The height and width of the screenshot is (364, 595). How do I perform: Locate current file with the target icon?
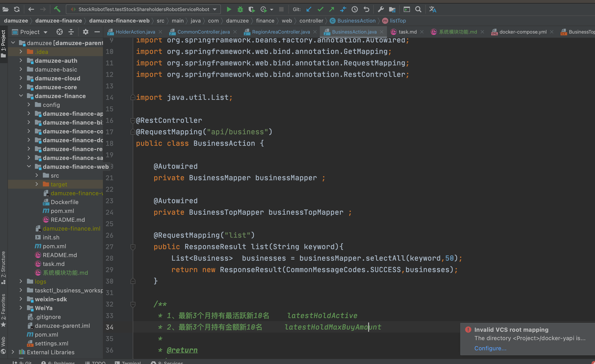(x=59, y=32)
